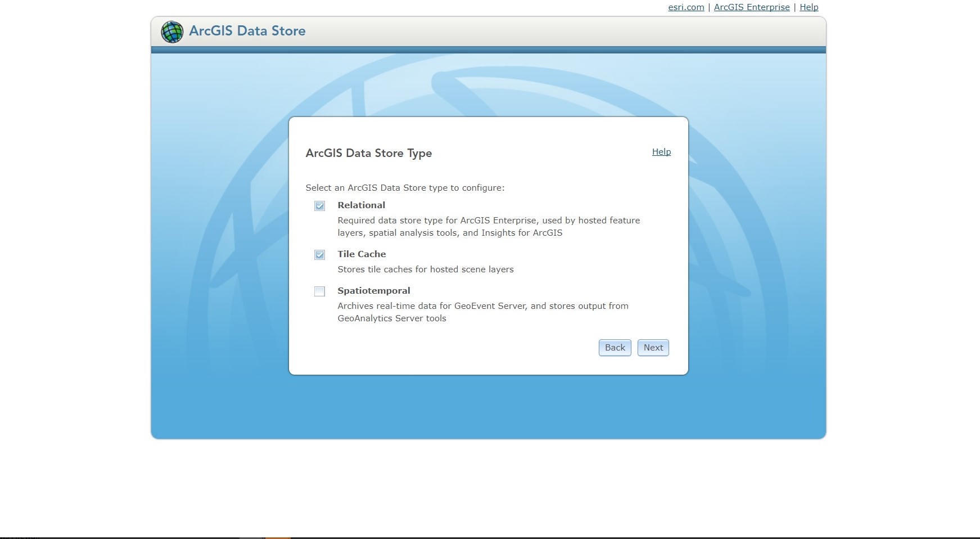Click the ArcGIS Data Store header title

click(x=247, y=31)
